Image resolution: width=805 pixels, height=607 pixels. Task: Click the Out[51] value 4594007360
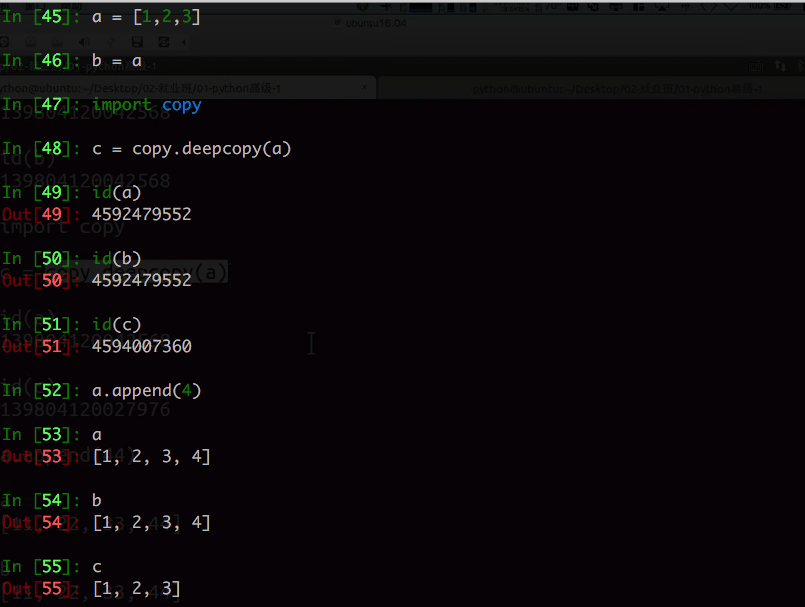pyautogui.click(x=142, y=346)
